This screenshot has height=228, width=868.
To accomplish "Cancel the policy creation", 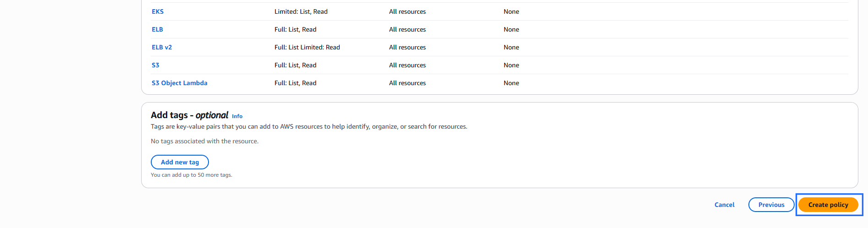I will 724,205.
